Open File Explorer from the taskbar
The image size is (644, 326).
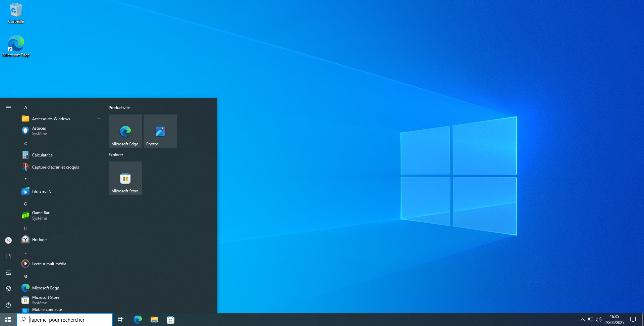[x=154, y=320]
